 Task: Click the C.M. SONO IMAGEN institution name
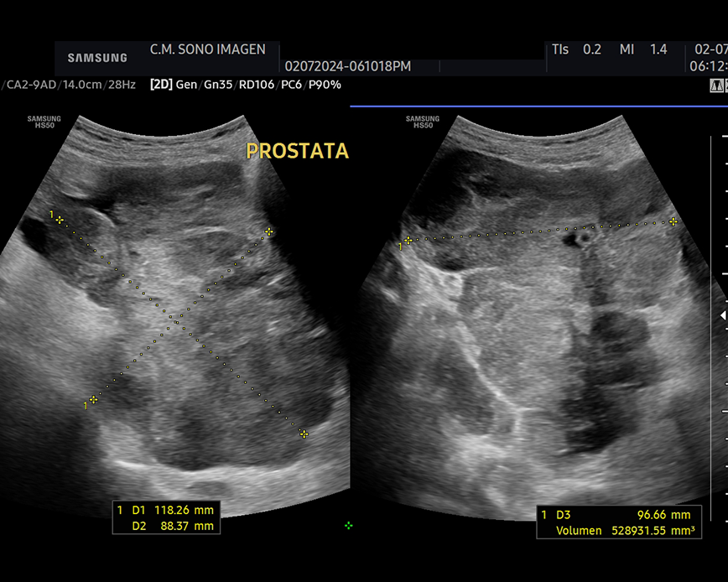207,49
